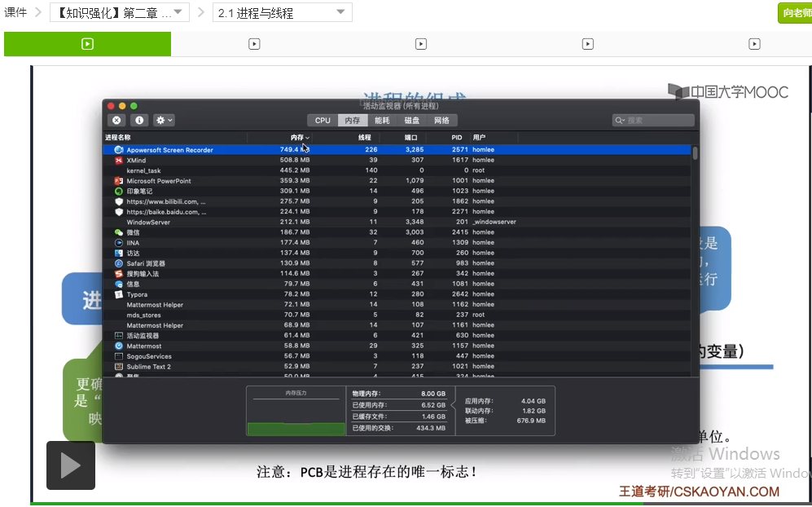Click the green 向老师 button
The image size is (812, 507).
pyautogui.click(x=795, y=12)
